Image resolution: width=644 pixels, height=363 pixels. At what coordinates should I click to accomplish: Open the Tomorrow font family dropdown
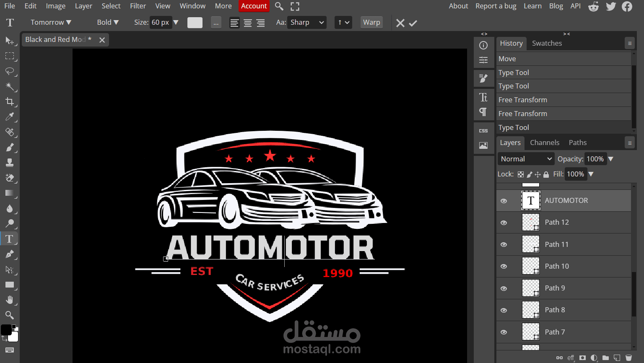coord(51,23)
